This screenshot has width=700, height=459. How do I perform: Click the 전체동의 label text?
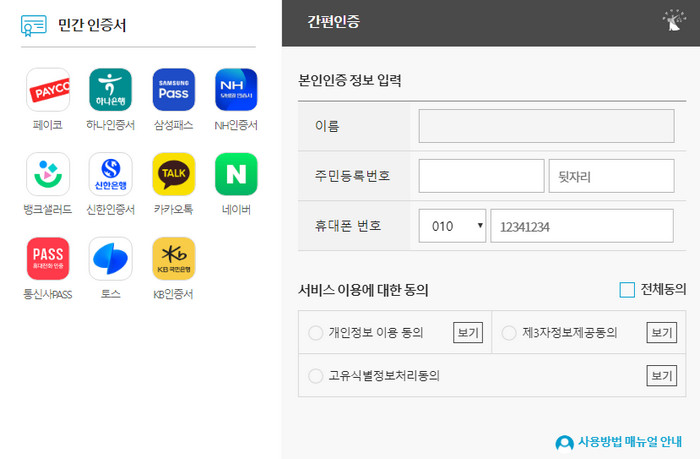pos(663,290)
